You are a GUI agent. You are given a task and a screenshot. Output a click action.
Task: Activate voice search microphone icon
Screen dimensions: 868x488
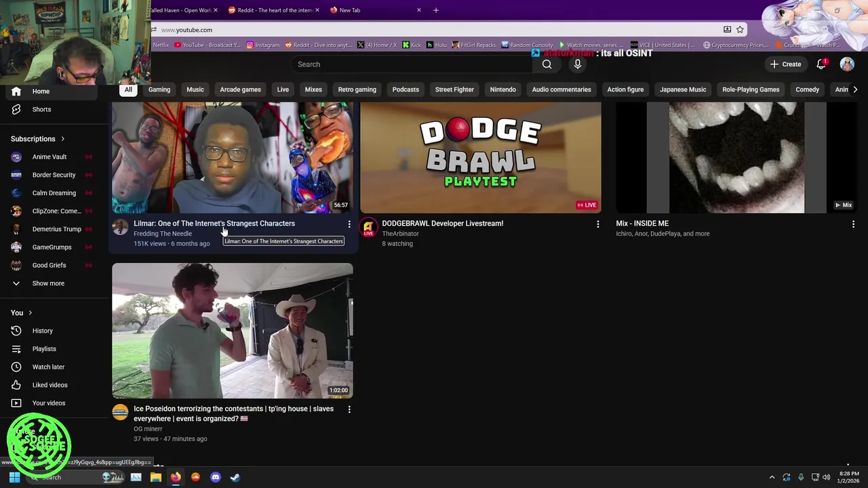click(x=578, y=64)
